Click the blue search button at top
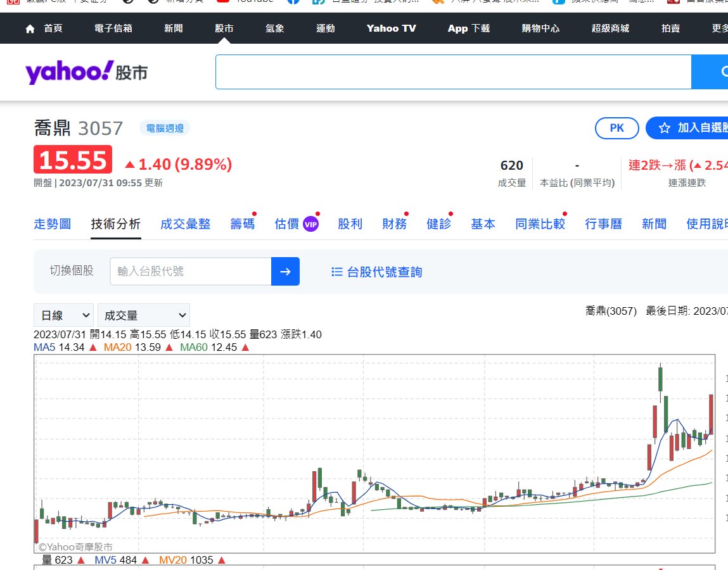Screen dimensions: 728x570 click(710, 72)
